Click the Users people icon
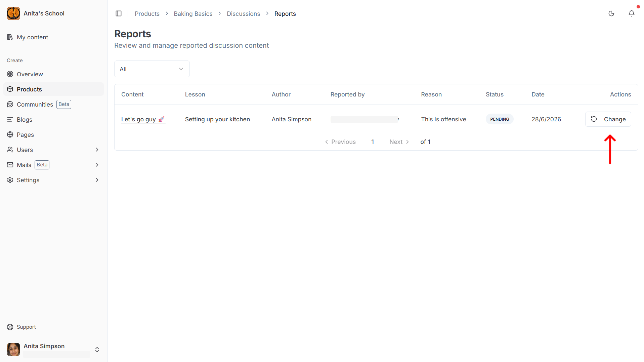Screen dimensions: 644x362 [x=10, y=150]
